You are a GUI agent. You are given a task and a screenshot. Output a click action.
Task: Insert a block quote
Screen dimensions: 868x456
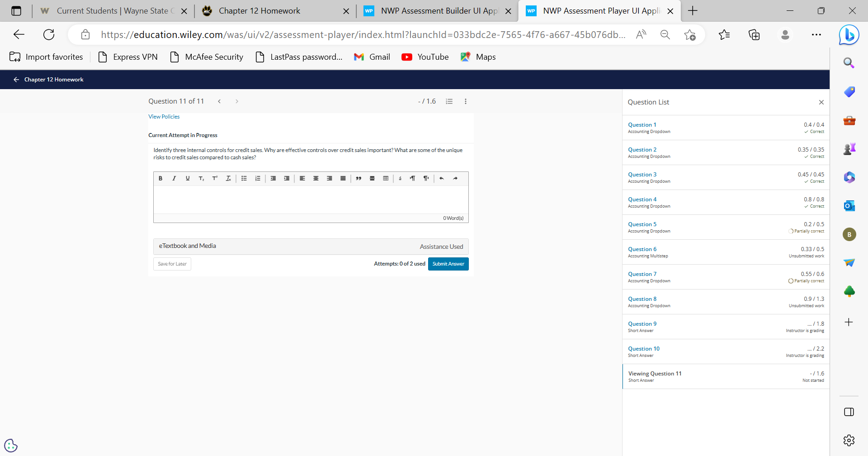(359, 178)
